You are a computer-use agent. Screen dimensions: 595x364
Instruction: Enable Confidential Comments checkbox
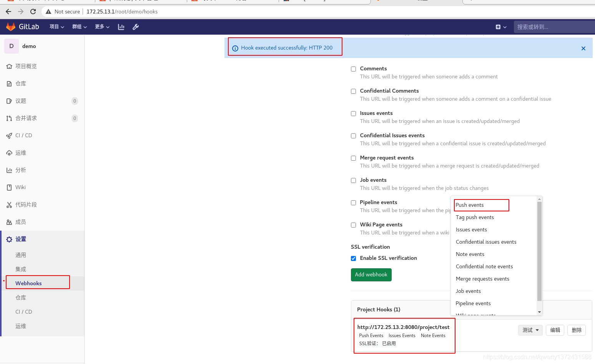click(353, 91)
